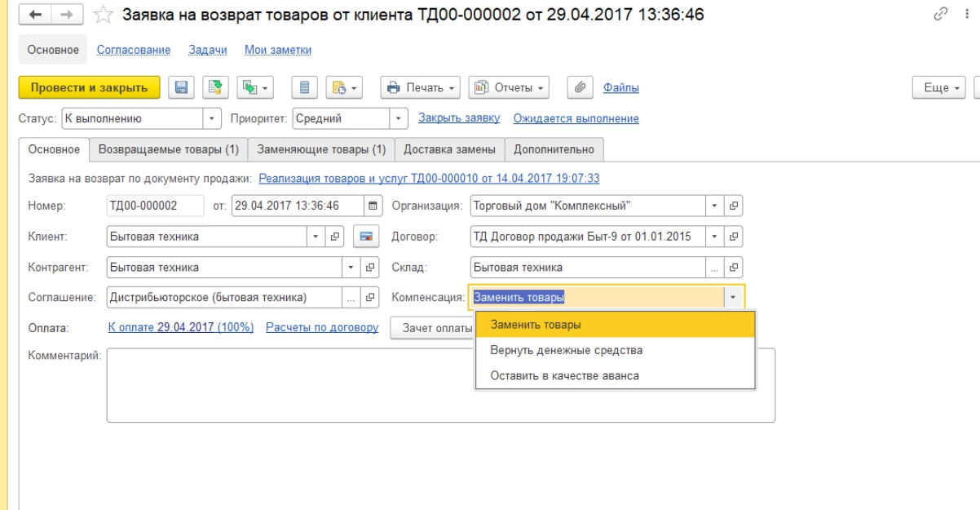980x510 pixels.
Task: Open the Согласование section
Action: [x=134, y=50]
